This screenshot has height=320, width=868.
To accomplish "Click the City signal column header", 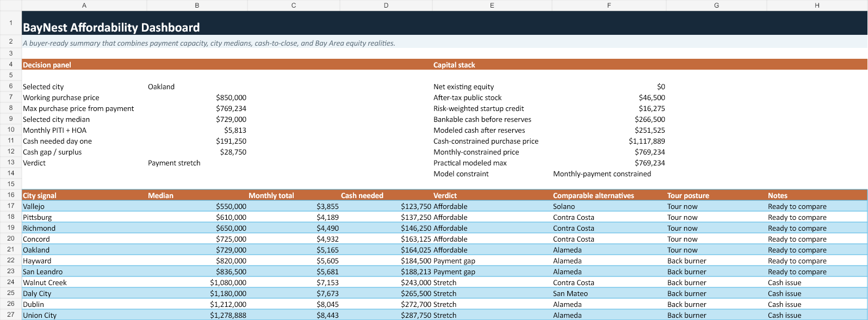I will point(84,195).
